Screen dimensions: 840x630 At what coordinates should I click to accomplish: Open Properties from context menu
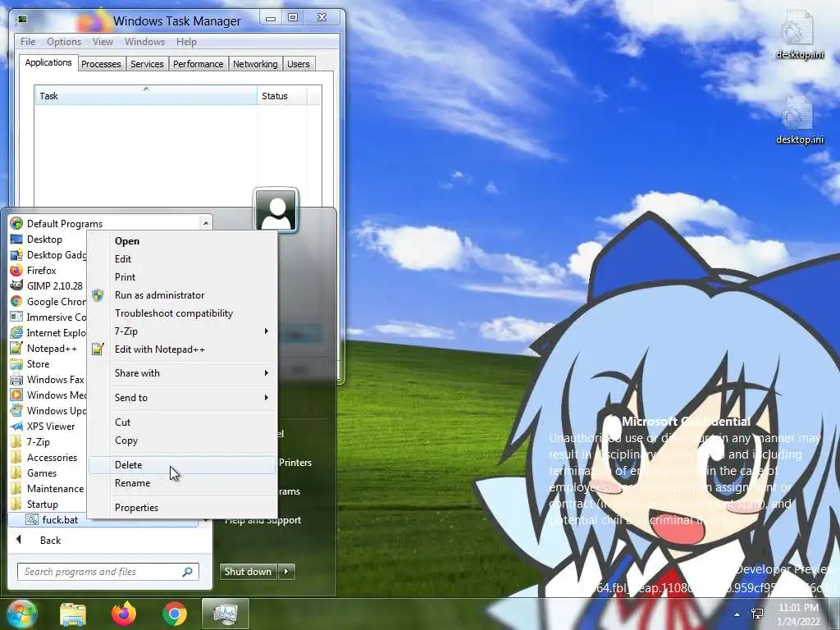coord(182,507)
